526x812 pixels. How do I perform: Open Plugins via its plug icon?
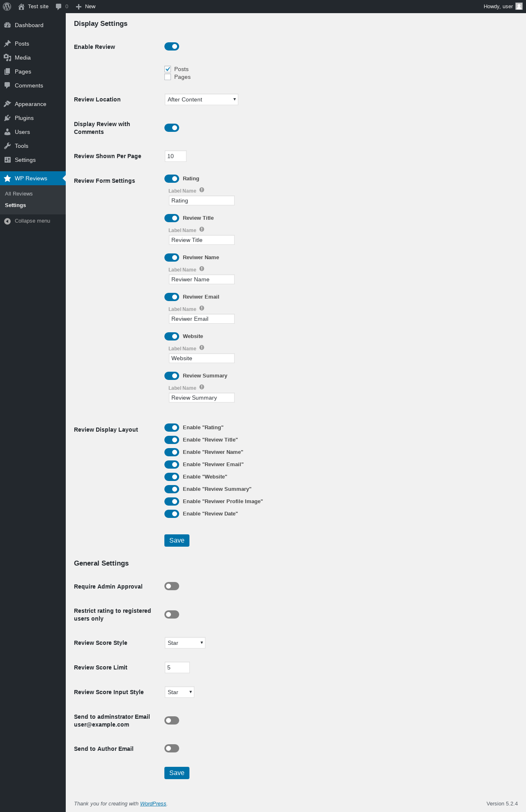click(x=7, y=118)
